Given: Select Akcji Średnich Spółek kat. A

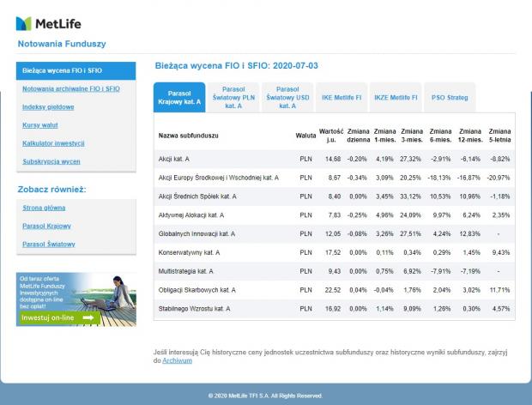Looking at the screenshot, I should point(197,196).
